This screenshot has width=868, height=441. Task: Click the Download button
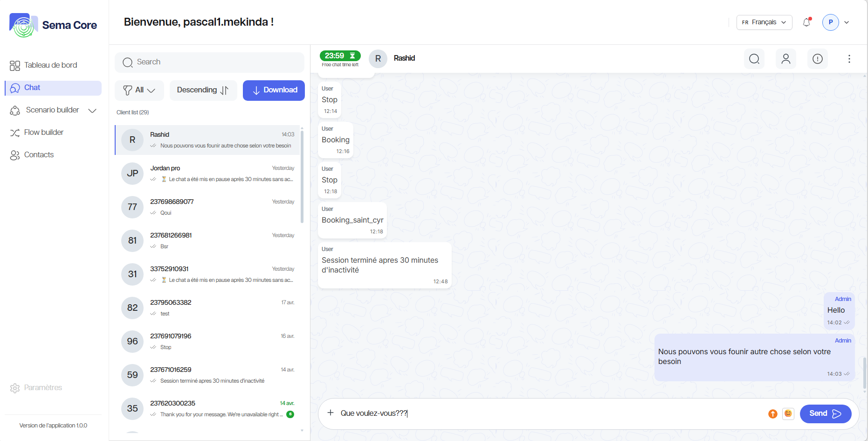(274, 90)
